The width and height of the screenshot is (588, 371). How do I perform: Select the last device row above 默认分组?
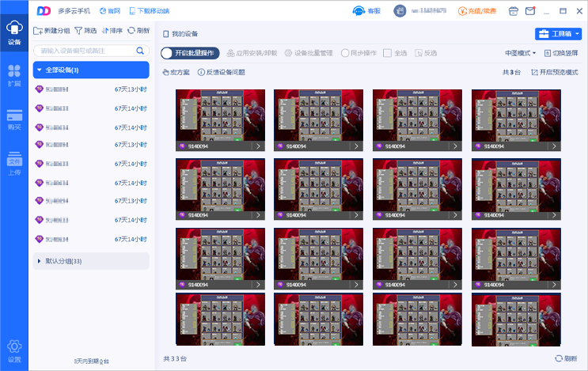[91, 239]
